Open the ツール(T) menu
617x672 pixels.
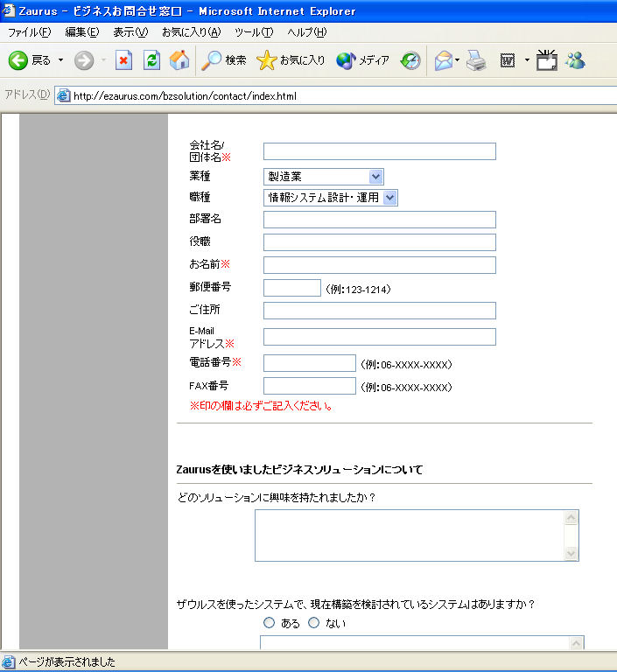tap(254, 32)
